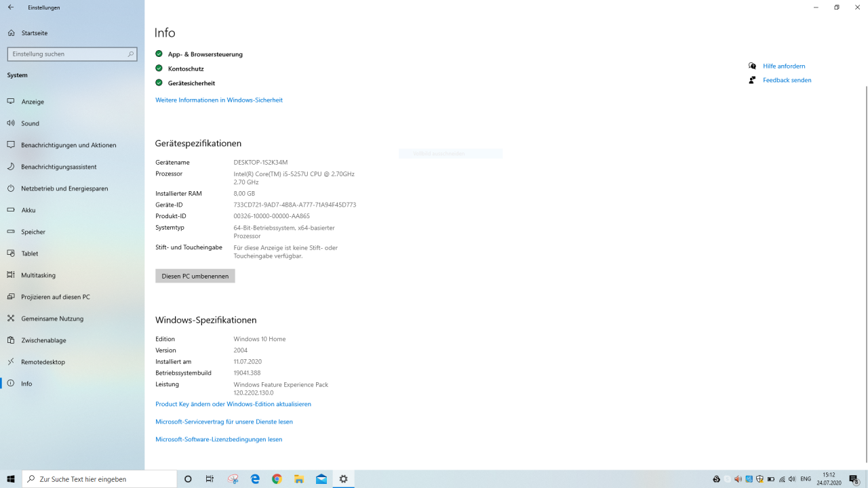This screenshot has height=488, width=868.
Task: Click the Zwischenablage clipboard icon
Action: (11, 340)
